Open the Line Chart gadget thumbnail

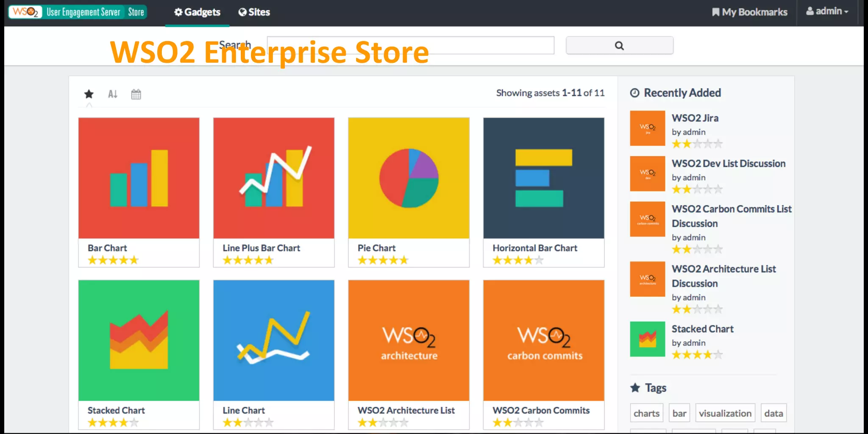coord(274,340)
